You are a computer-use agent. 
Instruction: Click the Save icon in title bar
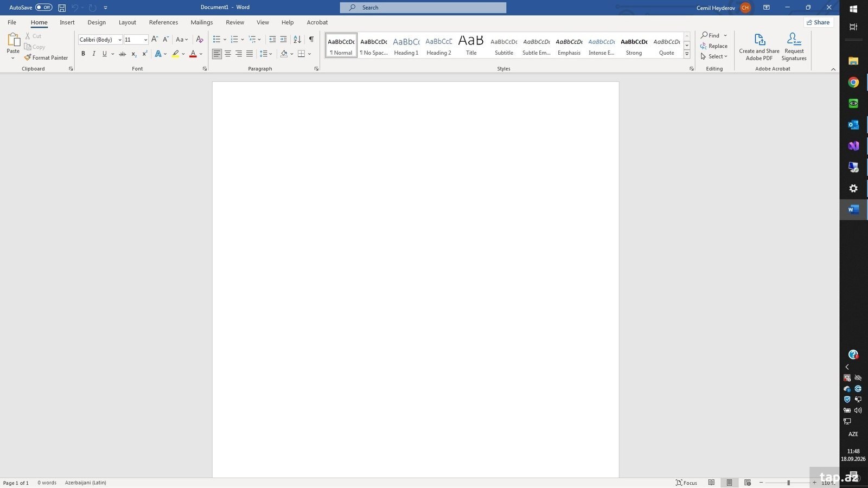[62, 8]
